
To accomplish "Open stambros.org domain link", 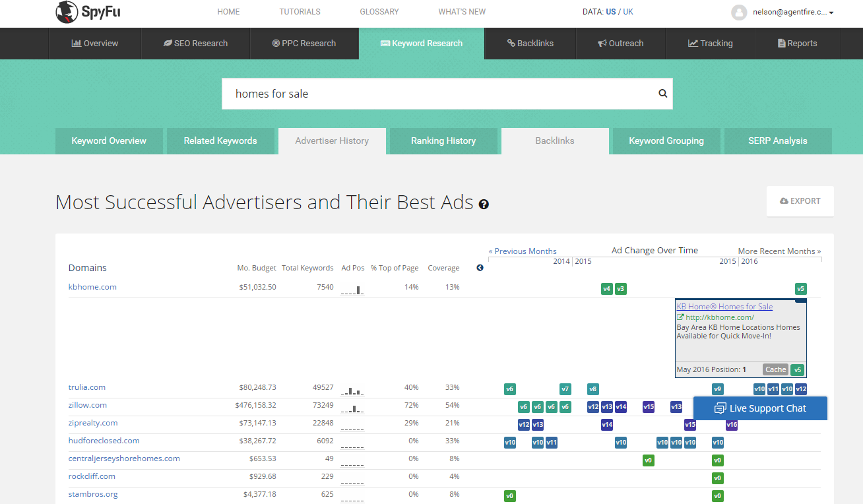I will pos(93,494).
